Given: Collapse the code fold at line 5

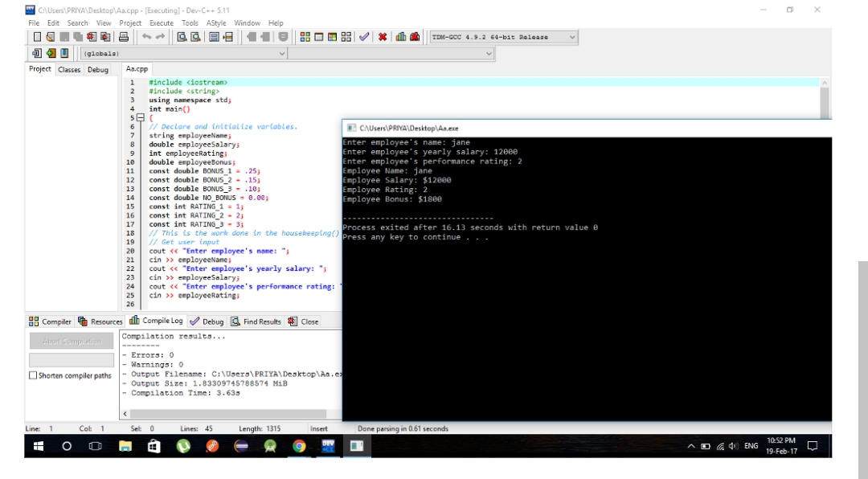Looking at the screenshot, I should tap(141, 117).
